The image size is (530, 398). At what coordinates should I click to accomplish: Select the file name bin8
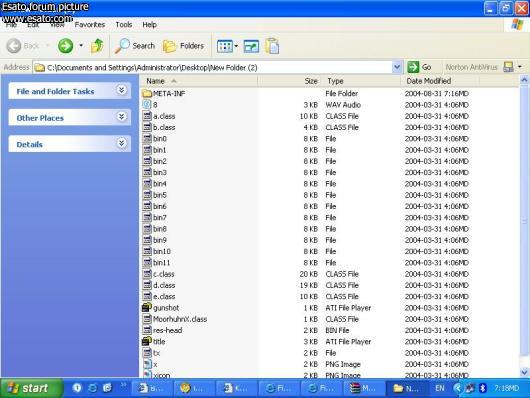click(x=160, y=229)
